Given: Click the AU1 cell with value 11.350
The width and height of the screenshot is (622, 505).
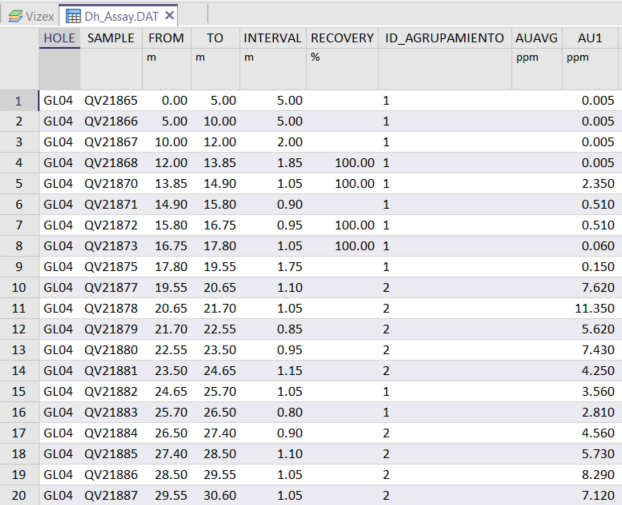Looking at the screenshot, I should pos(590,309).
